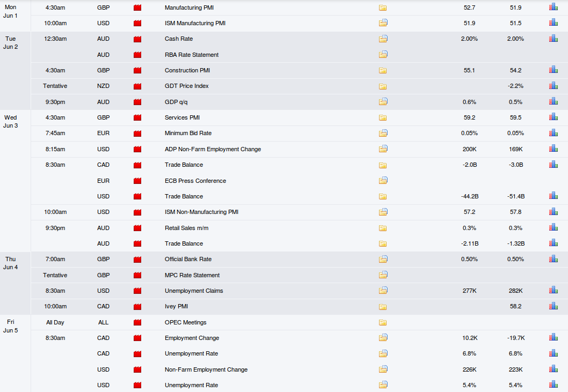Open detail folder for Manufacturing PMI
The image size is (568, 392).
[x=383, y=8]
